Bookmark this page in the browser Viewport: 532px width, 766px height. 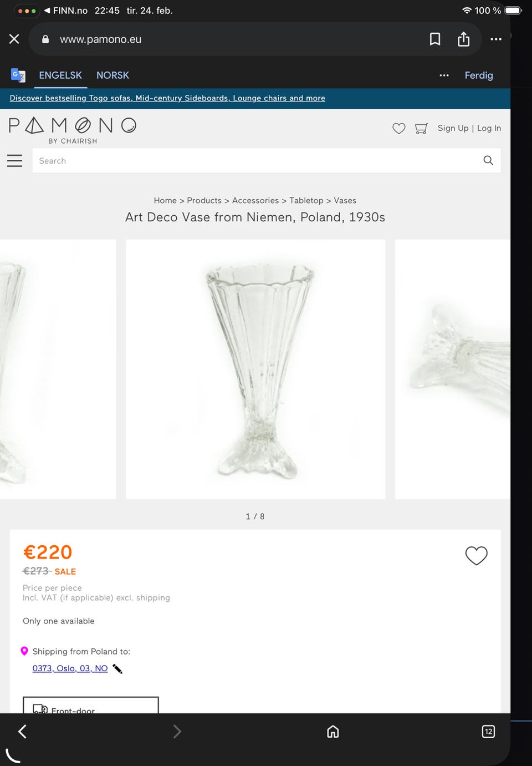pos(435,39)
